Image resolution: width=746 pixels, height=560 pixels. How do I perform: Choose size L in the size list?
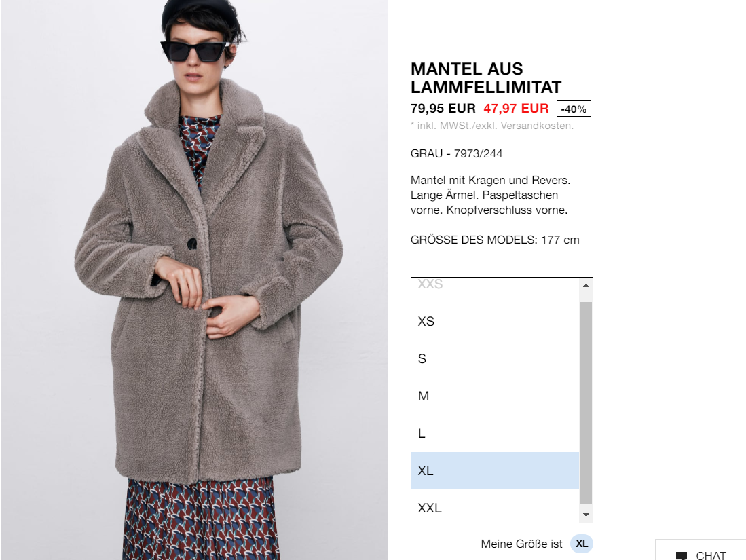point(495,434)
